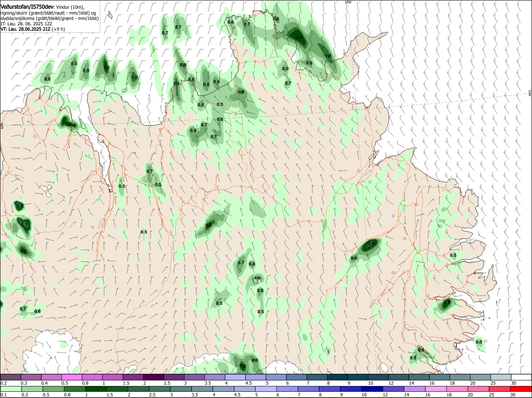Viewport: 532px width, 398px height.
Task: Click the 1.1 precipitation value on the map
Action: (176, 84)
